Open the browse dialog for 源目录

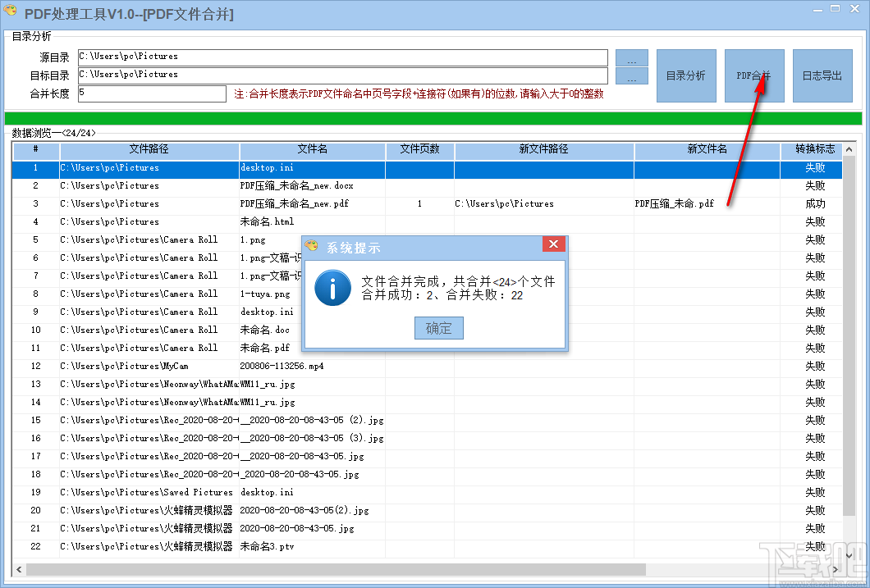[631, 57]
